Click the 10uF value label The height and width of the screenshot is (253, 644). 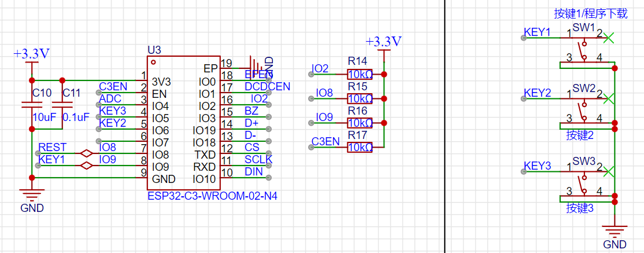click(45, 118)
